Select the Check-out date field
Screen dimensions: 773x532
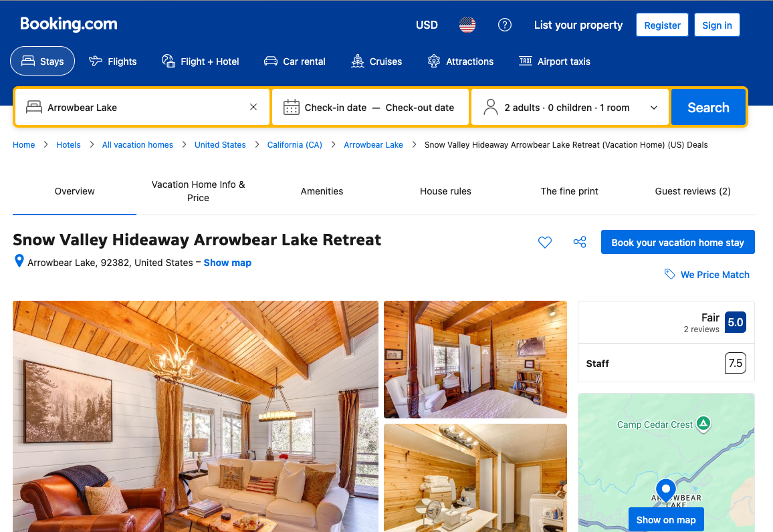419,108
